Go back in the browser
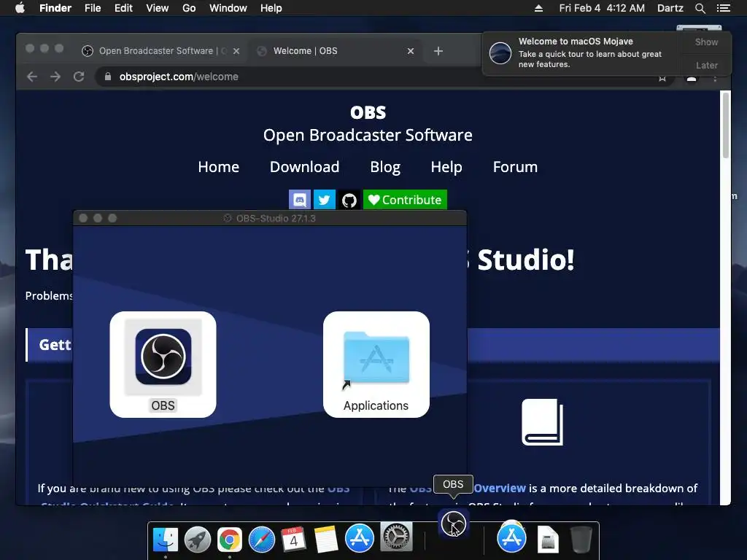 pos(32,77)
